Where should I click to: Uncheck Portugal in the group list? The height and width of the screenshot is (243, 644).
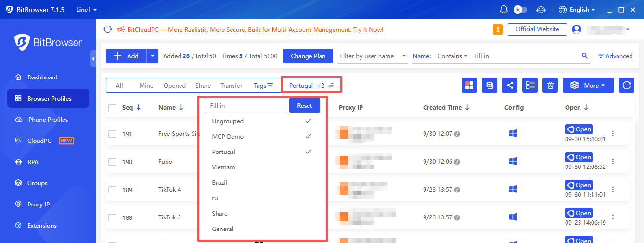[262, 152]
